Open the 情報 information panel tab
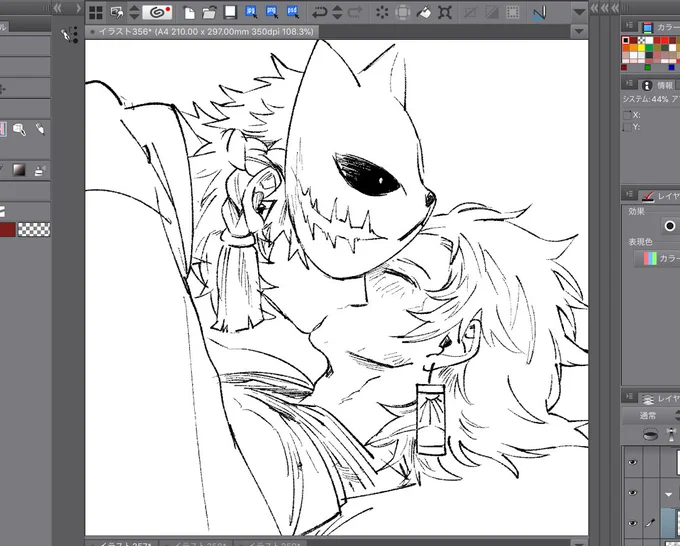 coord(658,85)
